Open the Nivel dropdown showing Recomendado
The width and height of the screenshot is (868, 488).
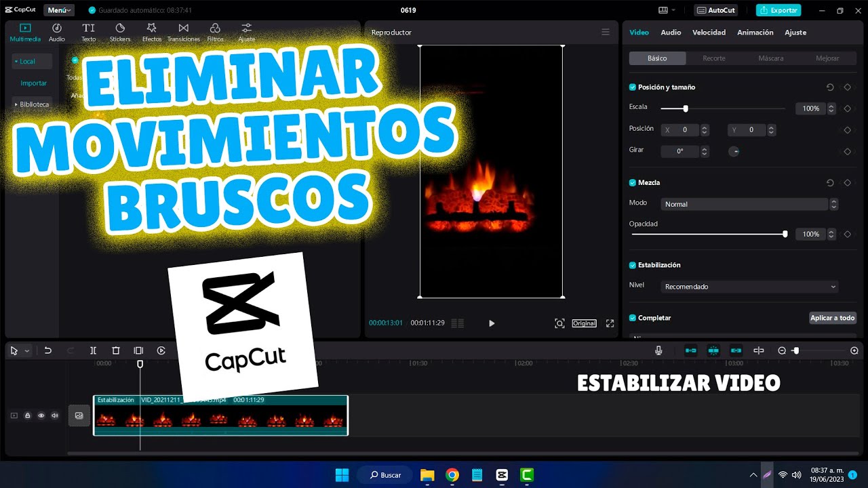coord(749,287)
